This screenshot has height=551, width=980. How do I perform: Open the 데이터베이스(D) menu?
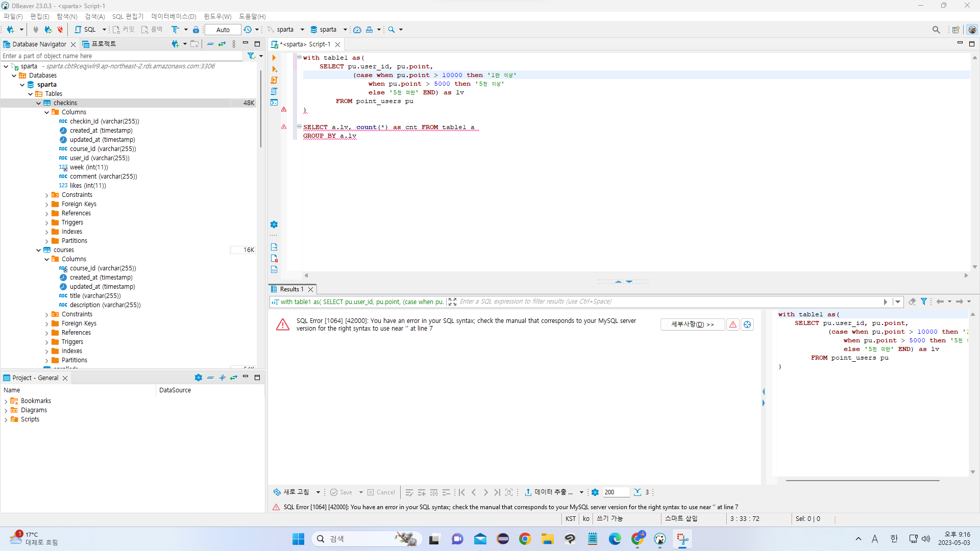tap(174, 16)
